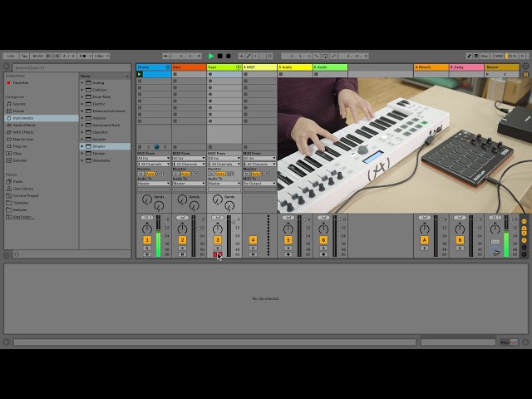532x399 pixels.
Task: Toggle return track A activator
Action: coord(425,240)
